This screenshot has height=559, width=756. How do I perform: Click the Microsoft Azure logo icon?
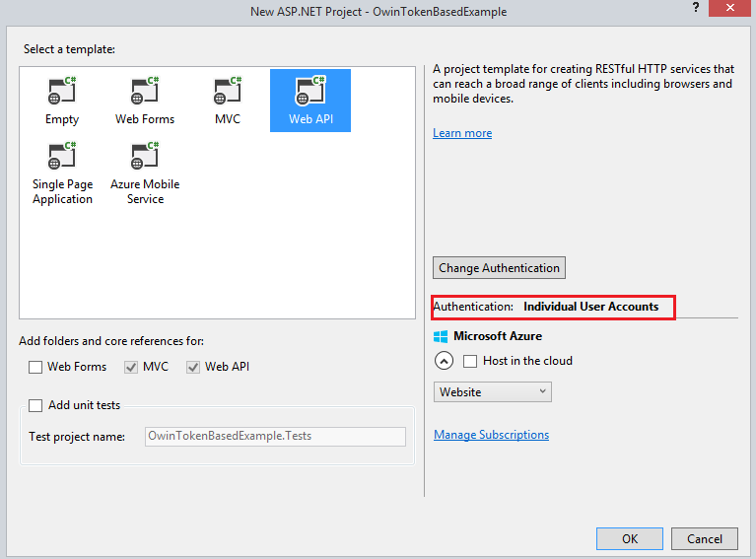click(442, 336)
